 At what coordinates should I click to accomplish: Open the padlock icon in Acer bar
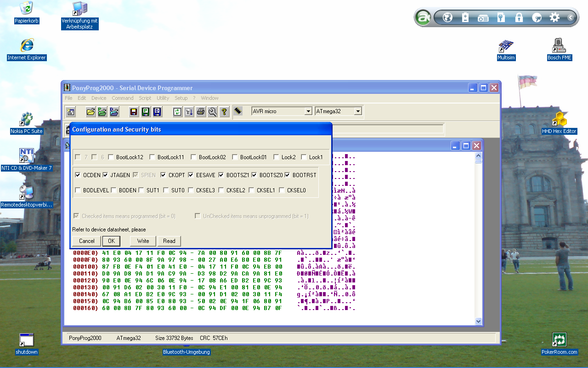519,17
